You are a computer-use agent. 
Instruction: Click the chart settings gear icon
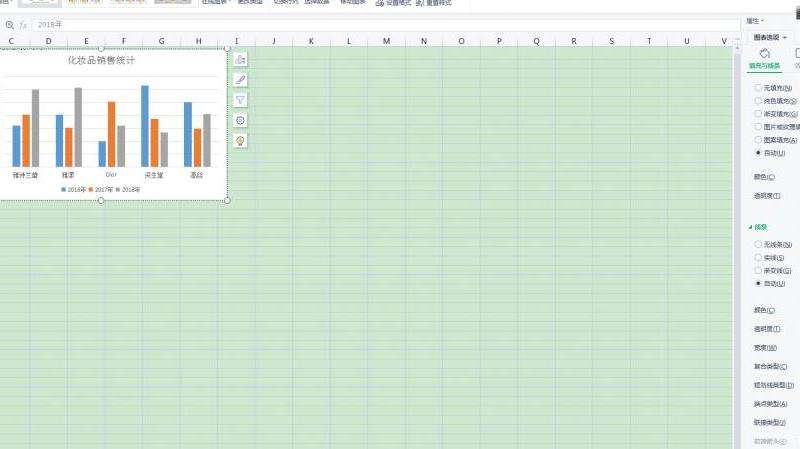pyautogui.click(x=240, y=120)
